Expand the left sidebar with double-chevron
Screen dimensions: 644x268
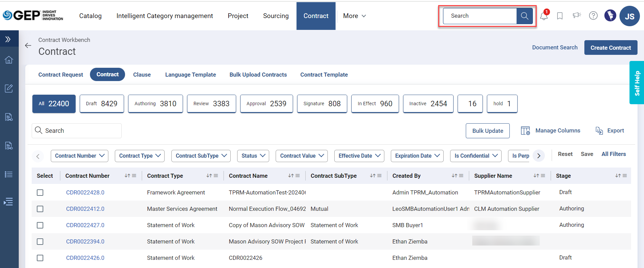(8, 39)
